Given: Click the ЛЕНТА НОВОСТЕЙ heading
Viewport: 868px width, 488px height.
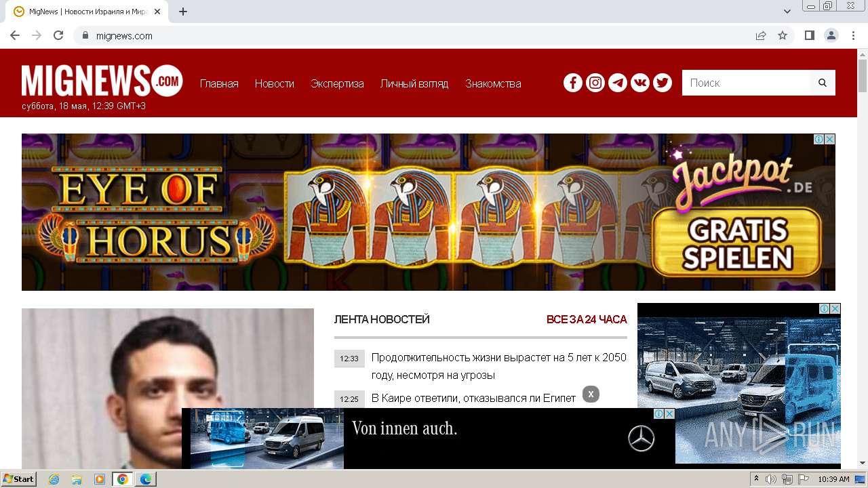Looking at the screenshot, I should (382, 319).
